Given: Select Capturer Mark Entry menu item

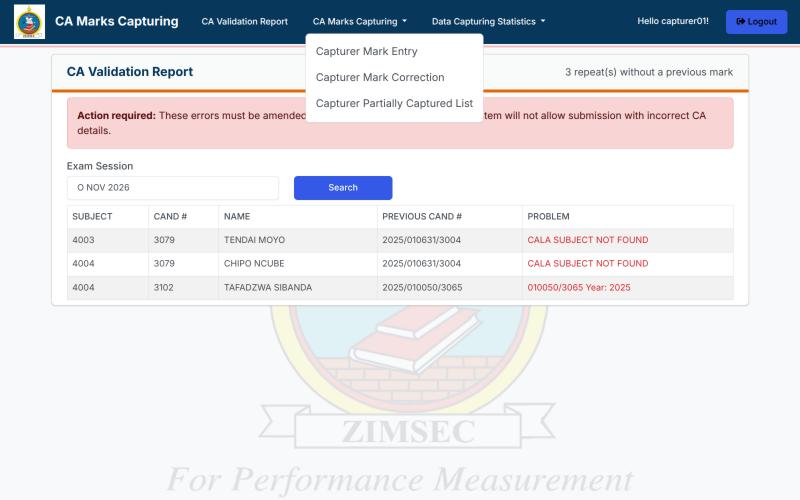Looking at the screenshot, I should pyautogui.click(x=366, y=52).
